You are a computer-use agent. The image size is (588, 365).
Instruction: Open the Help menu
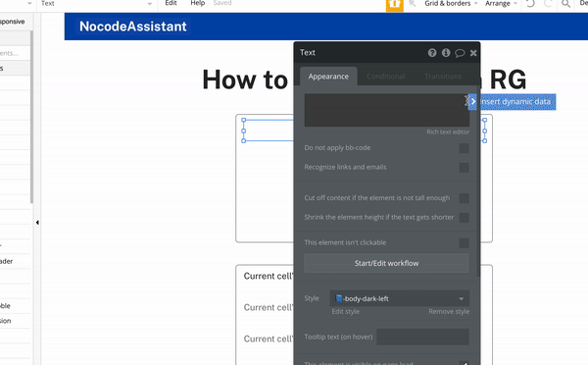[x=198, y=3]
